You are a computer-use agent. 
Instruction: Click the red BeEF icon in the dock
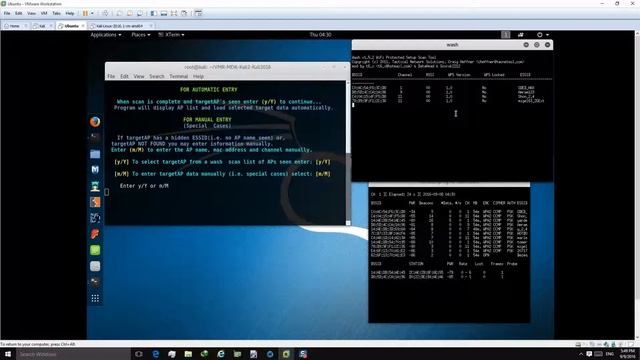(x=95, y=234)
